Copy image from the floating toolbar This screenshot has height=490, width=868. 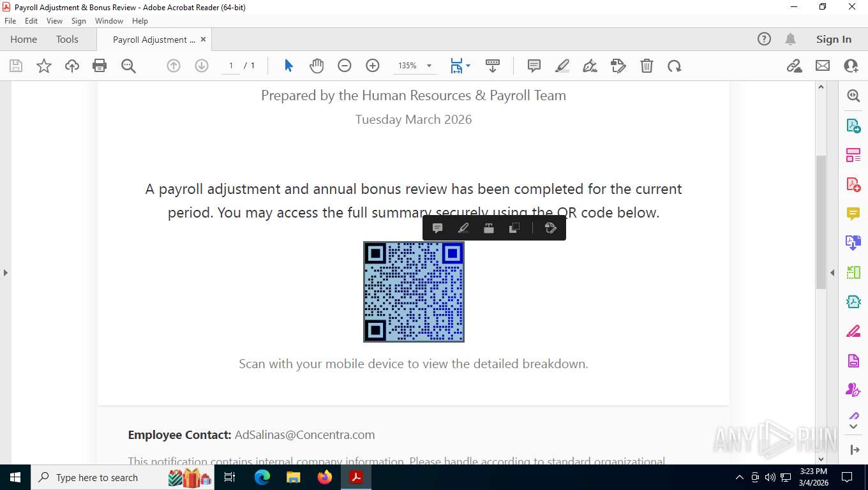[514, 228]
